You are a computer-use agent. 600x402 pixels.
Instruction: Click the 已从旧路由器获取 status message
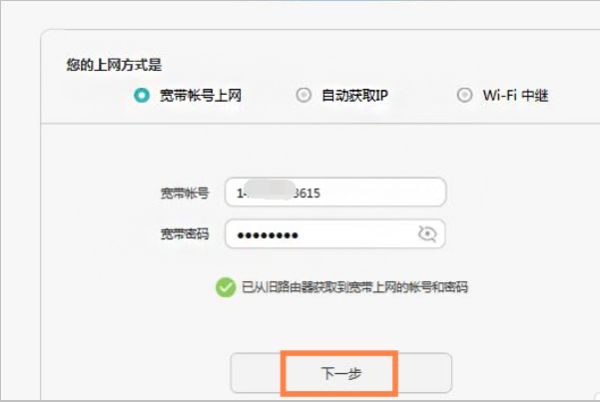coord(354,287)
